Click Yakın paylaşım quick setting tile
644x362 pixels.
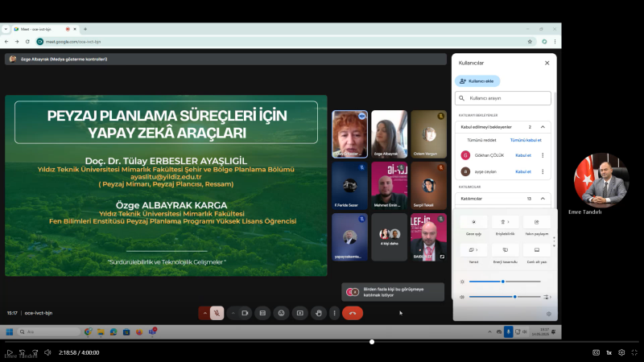(x=536, y=222)
